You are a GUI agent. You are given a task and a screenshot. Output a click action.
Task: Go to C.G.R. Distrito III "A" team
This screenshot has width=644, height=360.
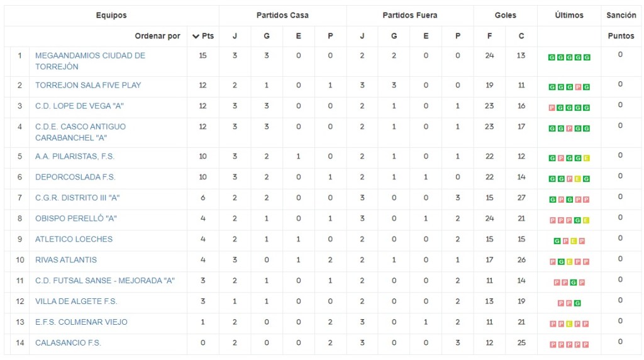tap(77, 198)
